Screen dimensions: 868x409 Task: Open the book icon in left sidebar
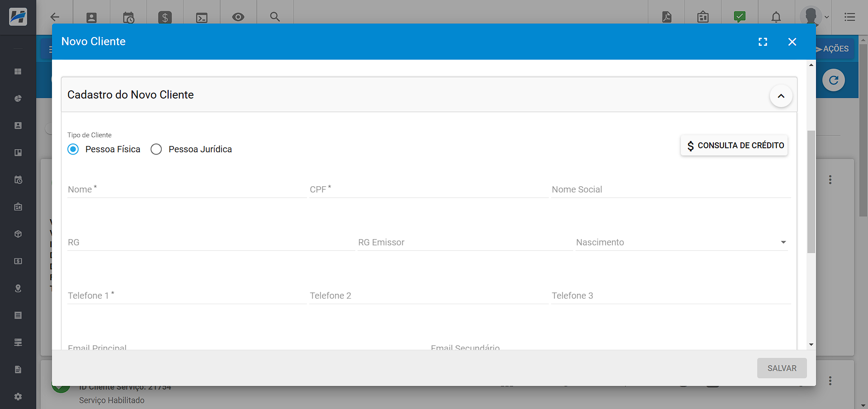[x=18, y=153]
